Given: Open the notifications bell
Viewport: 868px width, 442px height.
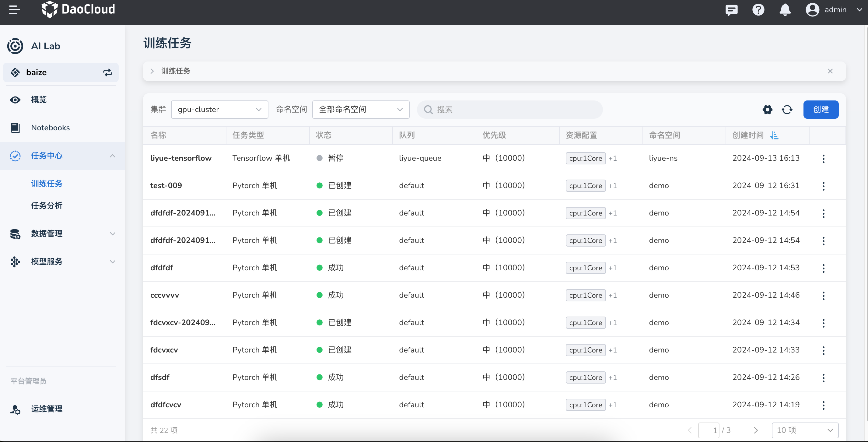Looking at the screenshot, I should tap(785, 10).
